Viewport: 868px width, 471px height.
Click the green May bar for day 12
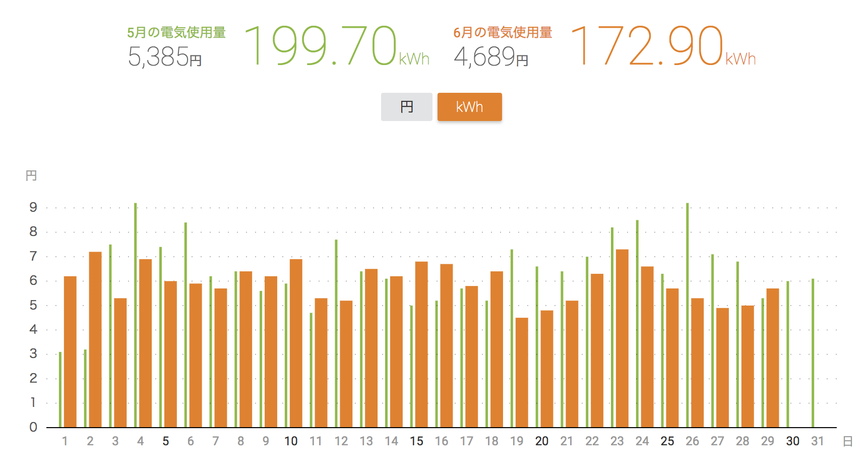(x=336, y=333)
